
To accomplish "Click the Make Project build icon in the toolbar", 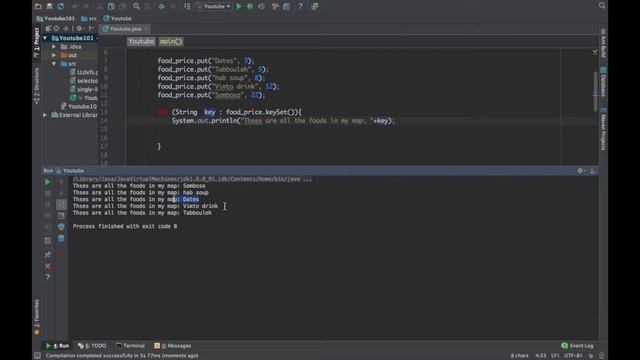I will coord(187,6).
